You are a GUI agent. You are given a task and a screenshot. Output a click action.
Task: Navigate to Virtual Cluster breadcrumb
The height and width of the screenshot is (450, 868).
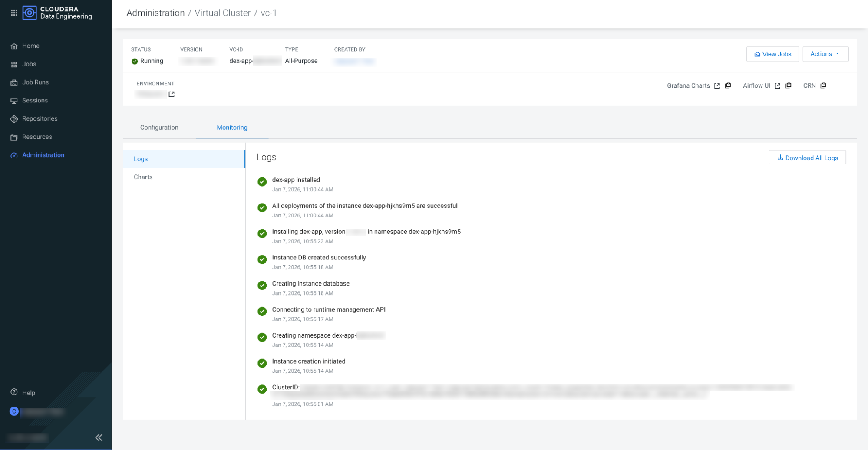tap(222, 13)
